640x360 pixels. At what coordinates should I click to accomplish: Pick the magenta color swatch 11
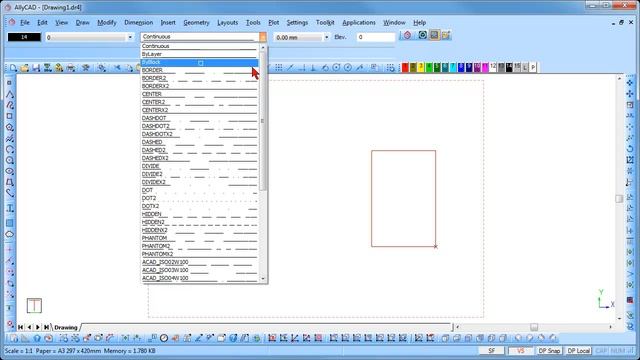[485, 67]
